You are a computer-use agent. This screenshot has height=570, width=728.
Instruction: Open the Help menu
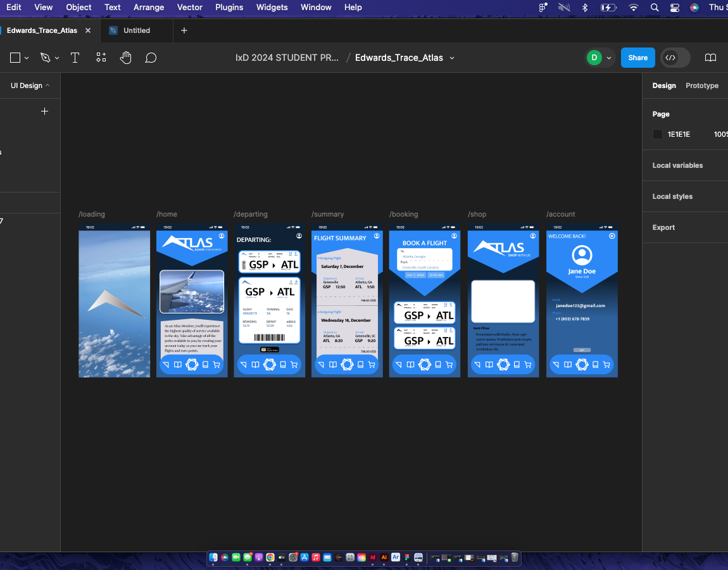[353, 8]
